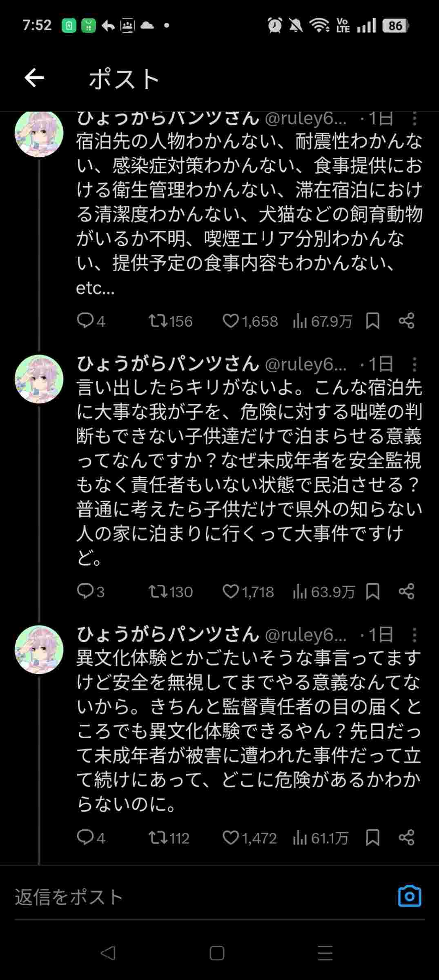The height and width of the screenshot is (980, 439).
Task: Open more options on the 言い出したら tweet
Action: 414,364
